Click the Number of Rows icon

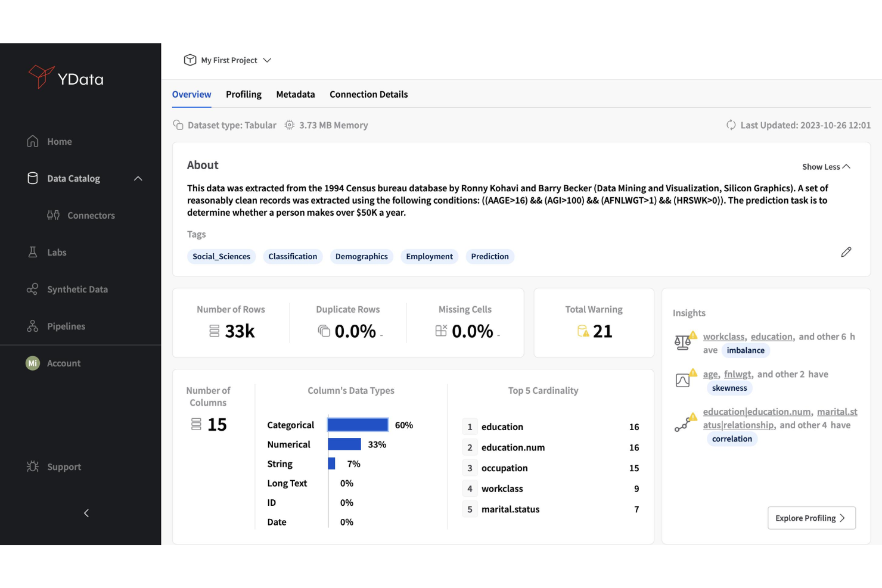coord(215,331)
